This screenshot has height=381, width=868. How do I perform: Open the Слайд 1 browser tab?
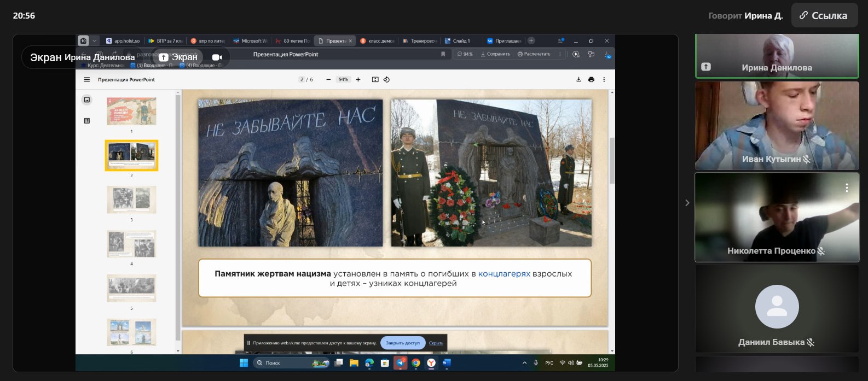pyautogui.click(x=462, y=41)
